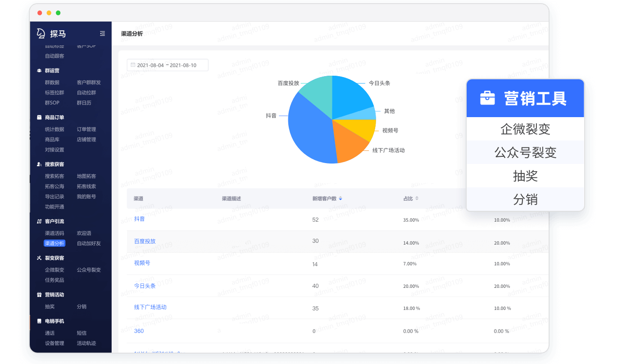This screenshot has width=618, height=364.
Task: Click the briefcase icon in 营销工具 header
Action: [487, 98]
